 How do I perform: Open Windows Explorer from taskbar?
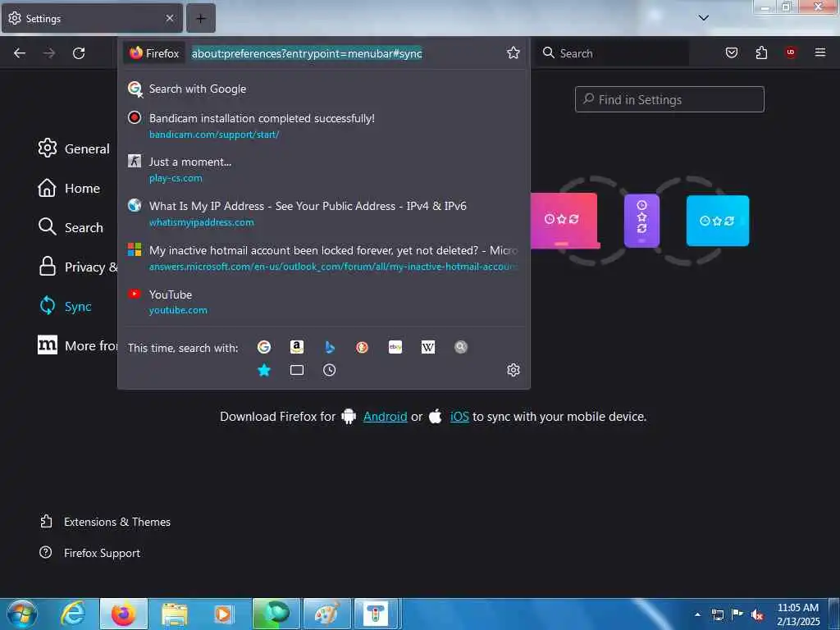(174, 614)
